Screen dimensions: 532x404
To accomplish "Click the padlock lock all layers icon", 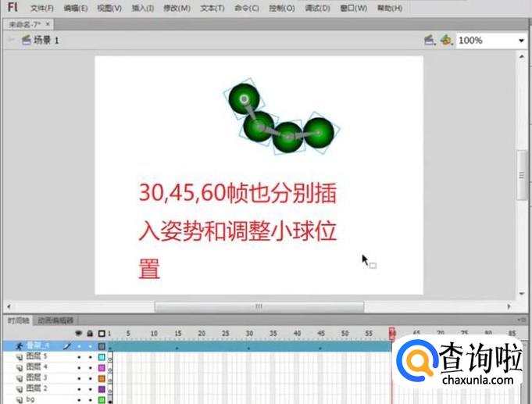I will tap(90, 334).
